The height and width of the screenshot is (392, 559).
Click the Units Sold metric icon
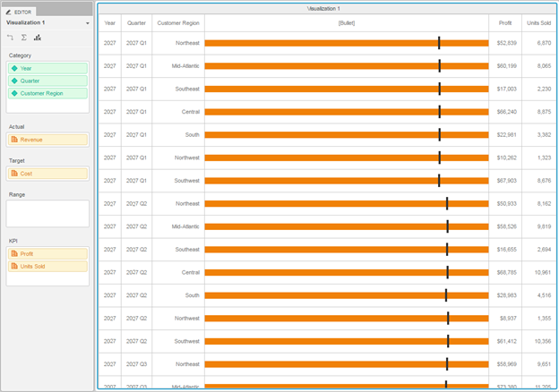14,267
